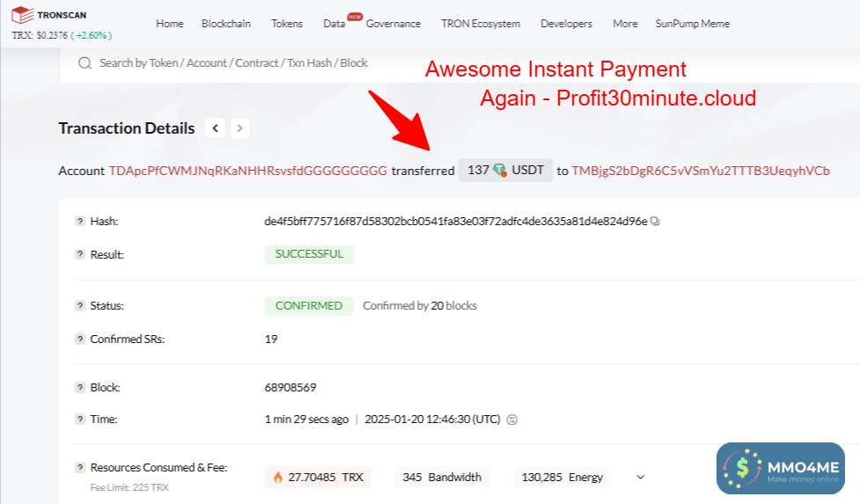This screenshot has height=504, width=860.
Task: Click the Block help question icon
Action: pyautogui.click(x=80, y=387)
